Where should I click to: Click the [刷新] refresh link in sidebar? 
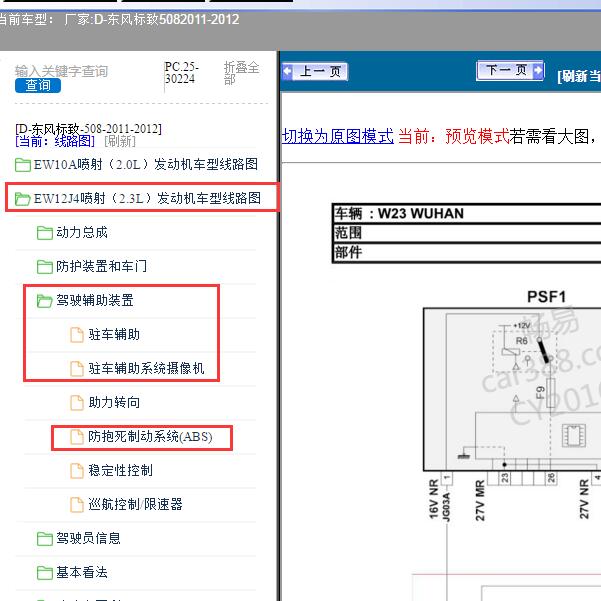(x=120, y=141)
